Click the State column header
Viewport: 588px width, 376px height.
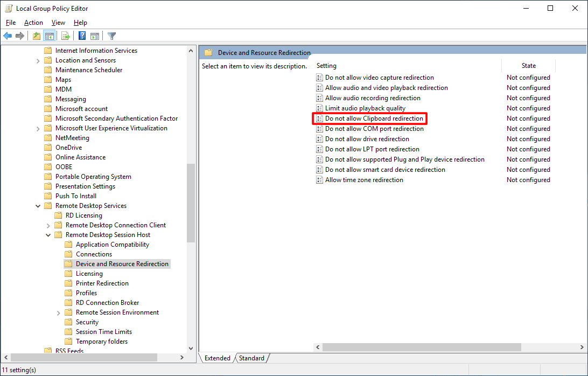tap(528, 66)
